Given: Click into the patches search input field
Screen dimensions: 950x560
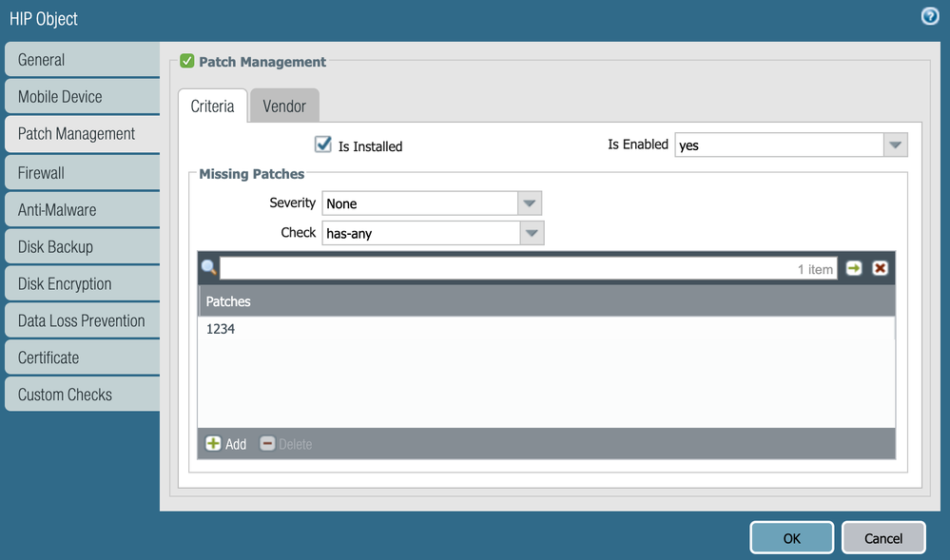Looking at the screenshot, I should pos(529,268).
